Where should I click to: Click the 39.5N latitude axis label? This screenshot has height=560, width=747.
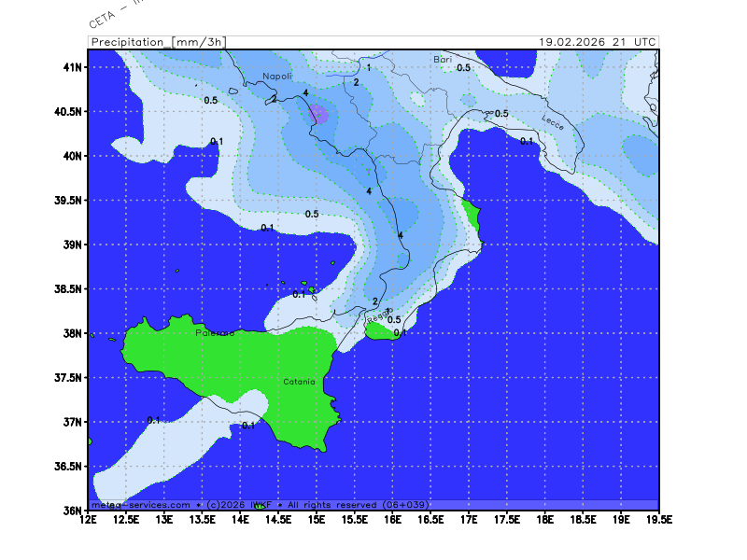pos(69,200)
